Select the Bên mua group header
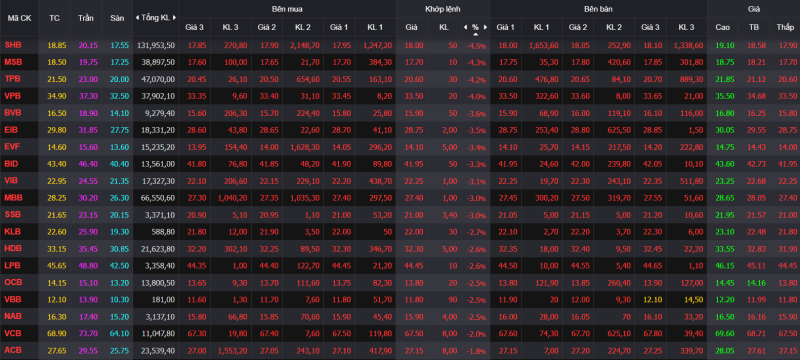The height and width of the screenshot is (360, 800). [287, 9]
